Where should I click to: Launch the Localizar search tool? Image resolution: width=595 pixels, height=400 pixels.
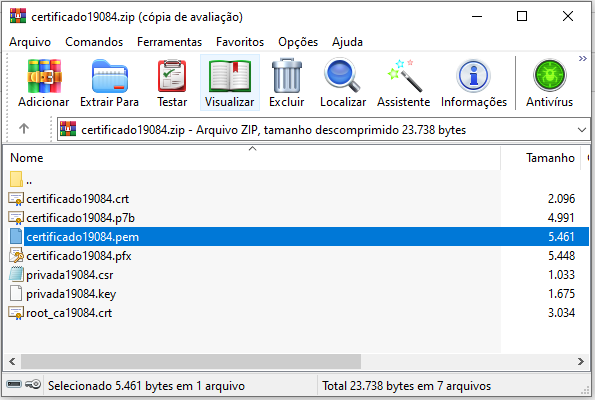[343, 83]
